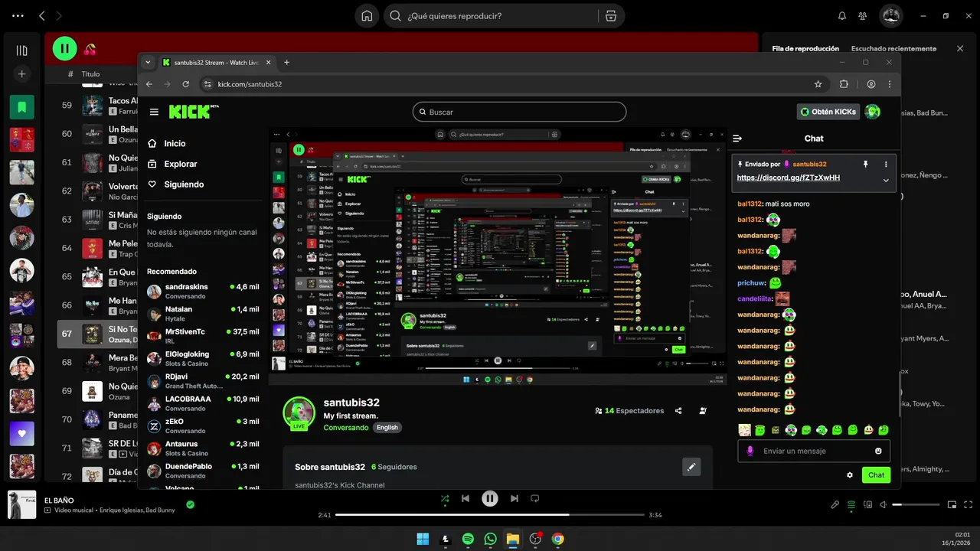Seek in Spotify song progress bar

point(490,515)
